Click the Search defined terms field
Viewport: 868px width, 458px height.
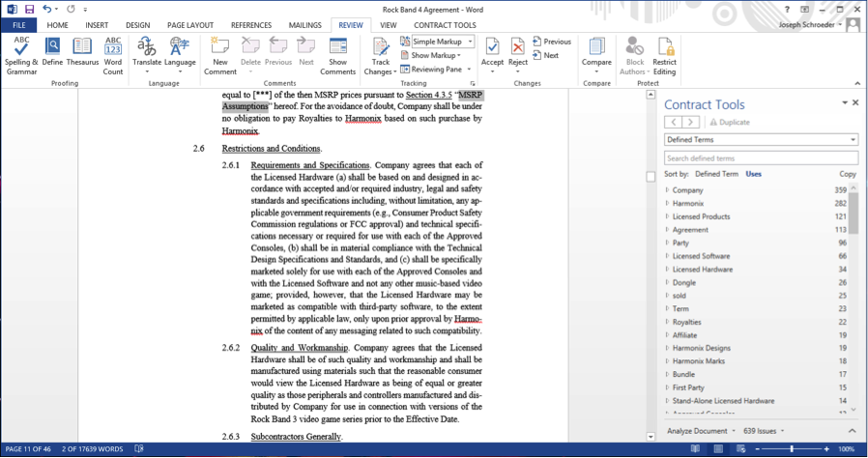pyautogui.click(x=761, y=158)
